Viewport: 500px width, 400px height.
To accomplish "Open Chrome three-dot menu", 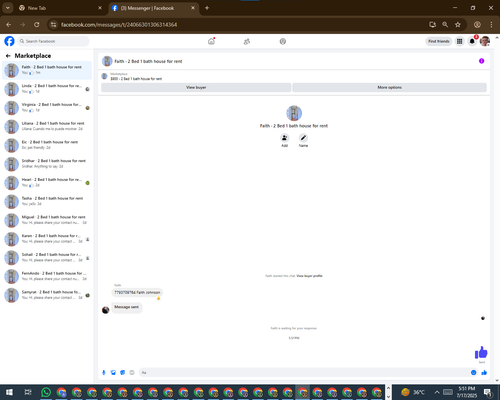I will click(x=491, y=25).
